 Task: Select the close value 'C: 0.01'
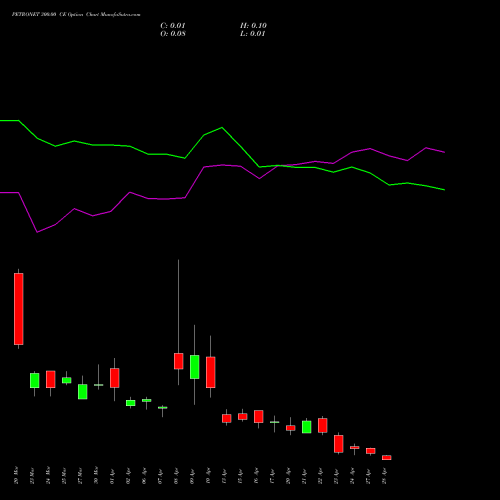tap(173, 26)
